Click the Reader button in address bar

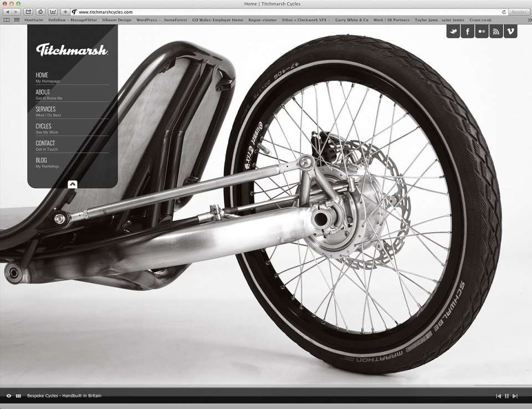pyautogui.click(x=519, y=12)
